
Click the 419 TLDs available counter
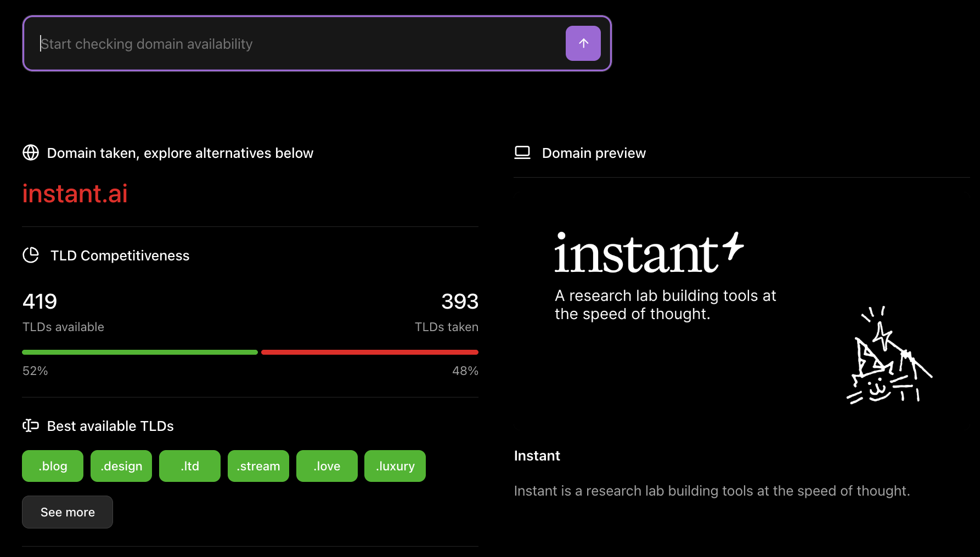coord(39,301)
